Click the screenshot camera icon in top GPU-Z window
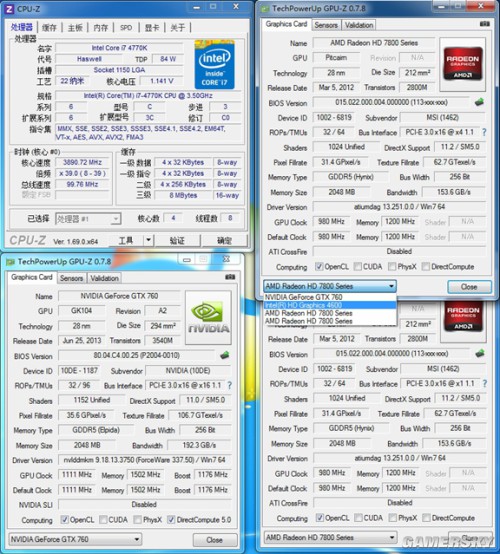 click(x=484, y=24)
